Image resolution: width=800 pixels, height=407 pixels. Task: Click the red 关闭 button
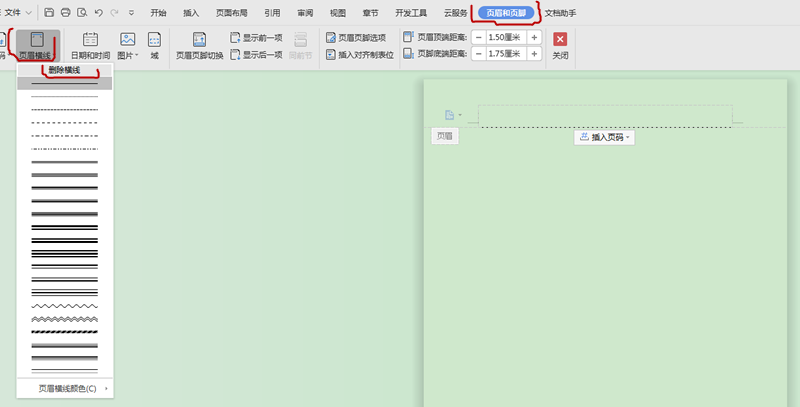pos(560,46)
